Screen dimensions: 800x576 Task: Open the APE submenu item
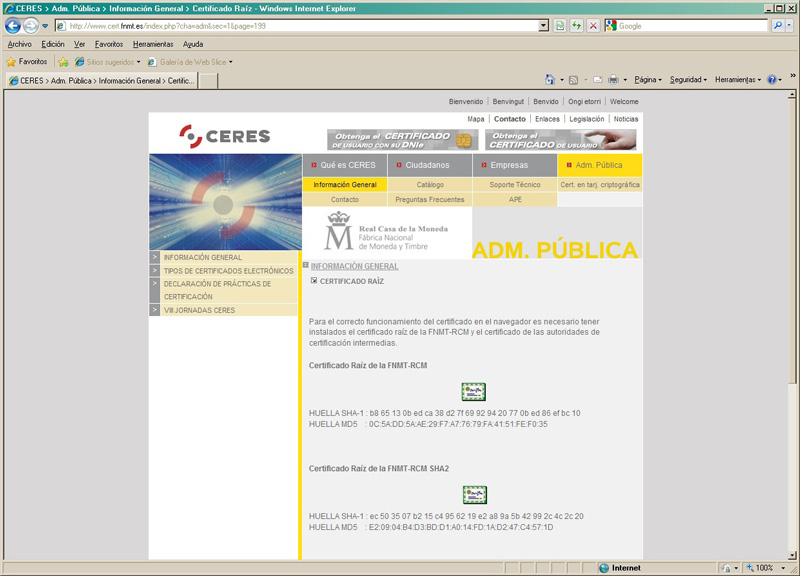515,199
